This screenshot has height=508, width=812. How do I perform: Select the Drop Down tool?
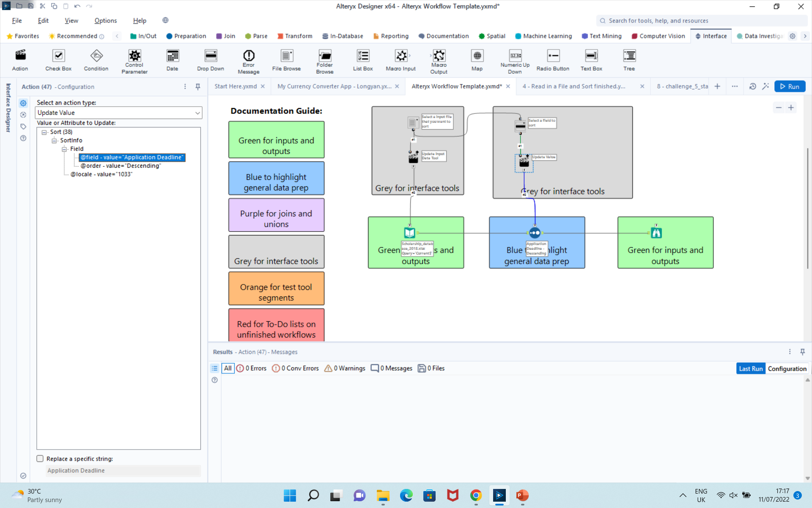pyautogui.click(x=211, y=61)
